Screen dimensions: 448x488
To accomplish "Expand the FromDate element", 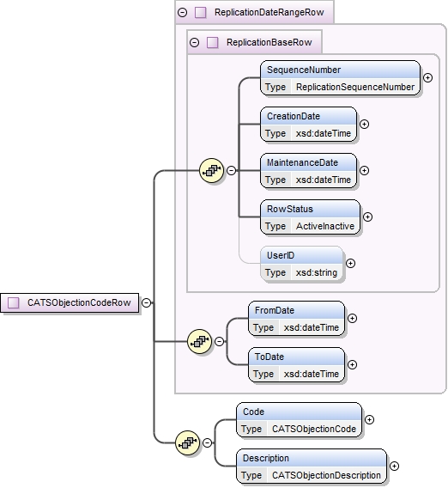I will (x=352, y=318).
